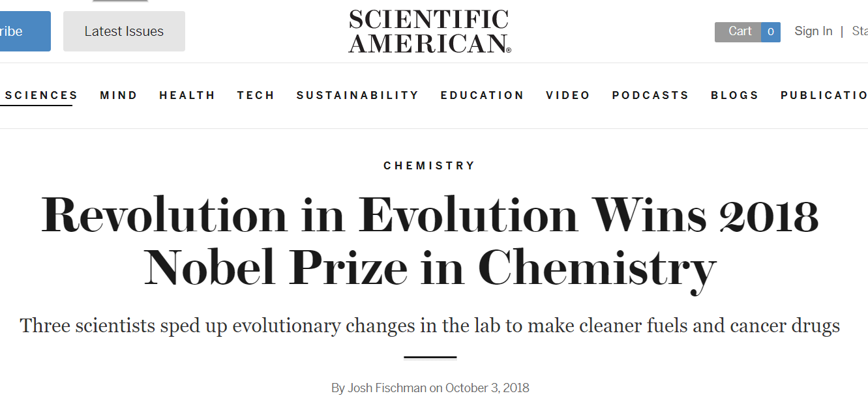
Task: Navigate to the Health section
Action: 187,95
